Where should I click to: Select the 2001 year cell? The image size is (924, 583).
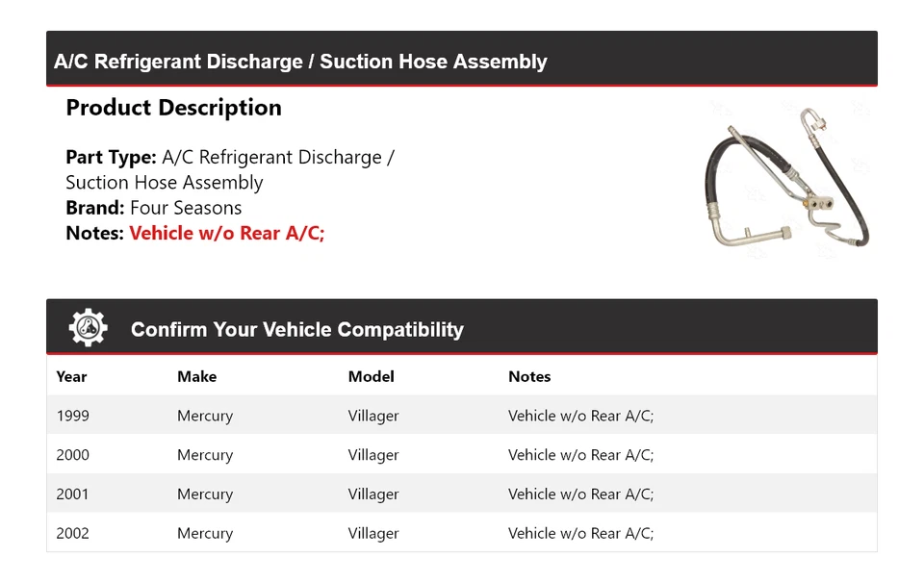72,494
